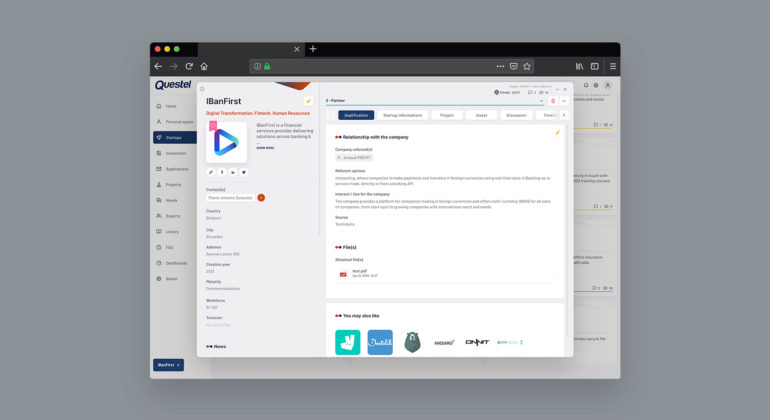Edit the Relationship with the company section
The image size is (770, 420).
tap(557, 133)
